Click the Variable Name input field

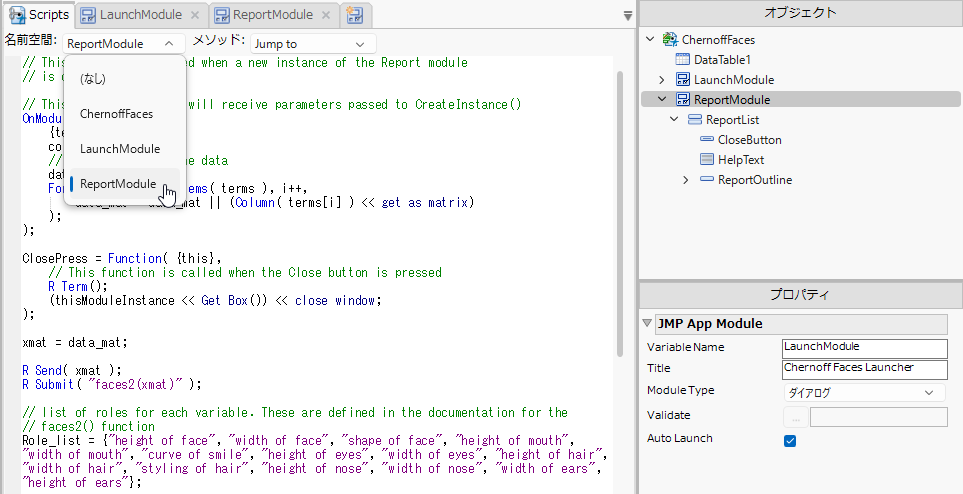(865, 348)
